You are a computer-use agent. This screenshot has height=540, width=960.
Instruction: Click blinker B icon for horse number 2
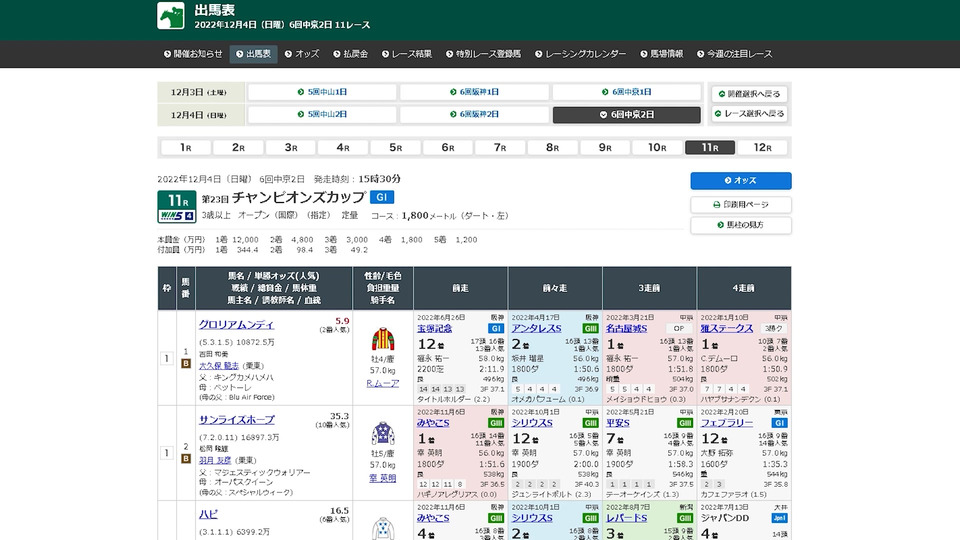[x=186, y=459]
